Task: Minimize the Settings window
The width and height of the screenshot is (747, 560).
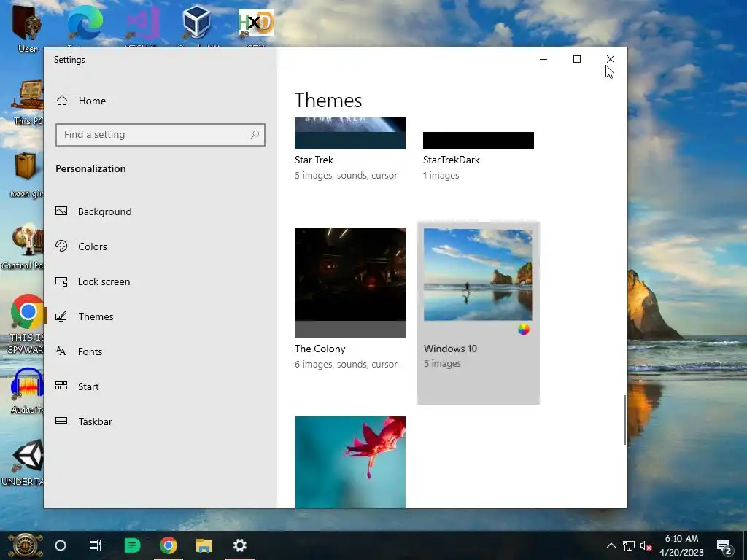Action: [x=543, y=59]
